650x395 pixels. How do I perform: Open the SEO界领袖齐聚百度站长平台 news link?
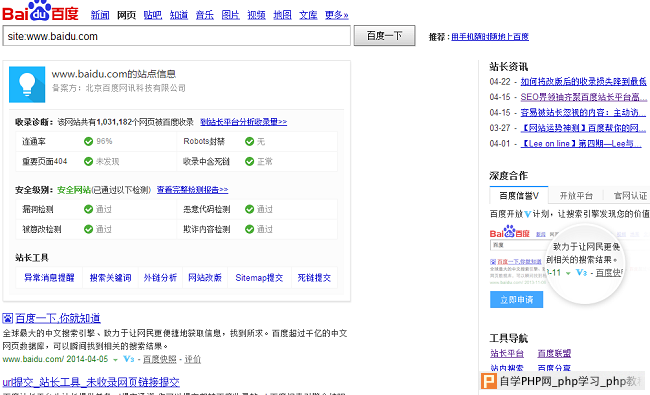(x=583, y=97)
